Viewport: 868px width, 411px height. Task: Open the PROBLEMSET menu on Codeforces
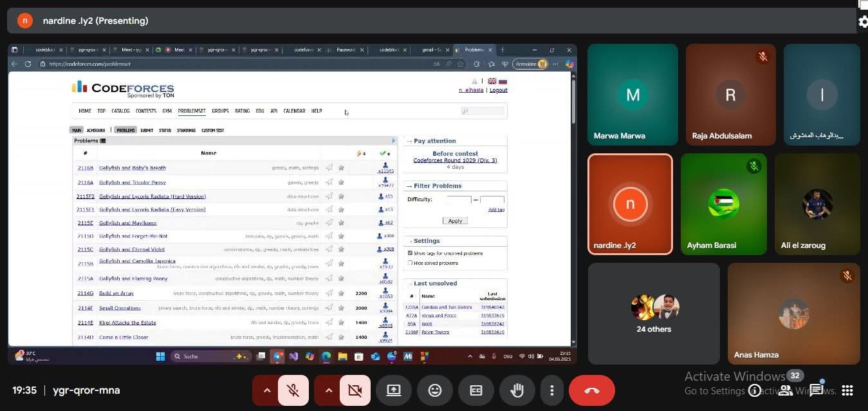point(192,111)
